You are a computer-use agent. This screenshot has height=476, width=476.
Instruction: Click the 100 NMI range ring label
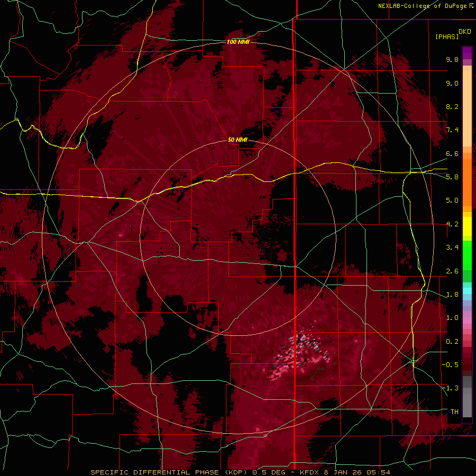pos(238,42)
